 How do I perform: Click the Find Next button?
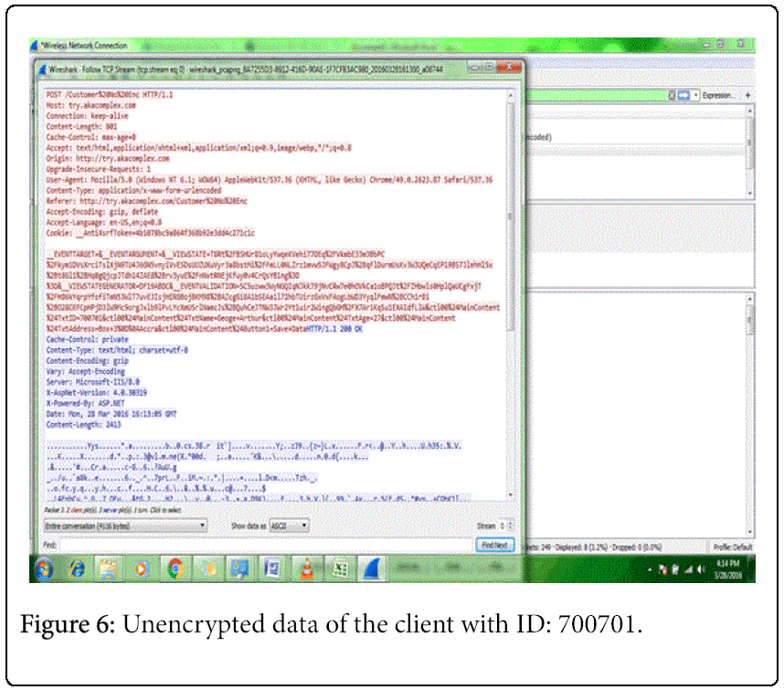click(495, 545)
